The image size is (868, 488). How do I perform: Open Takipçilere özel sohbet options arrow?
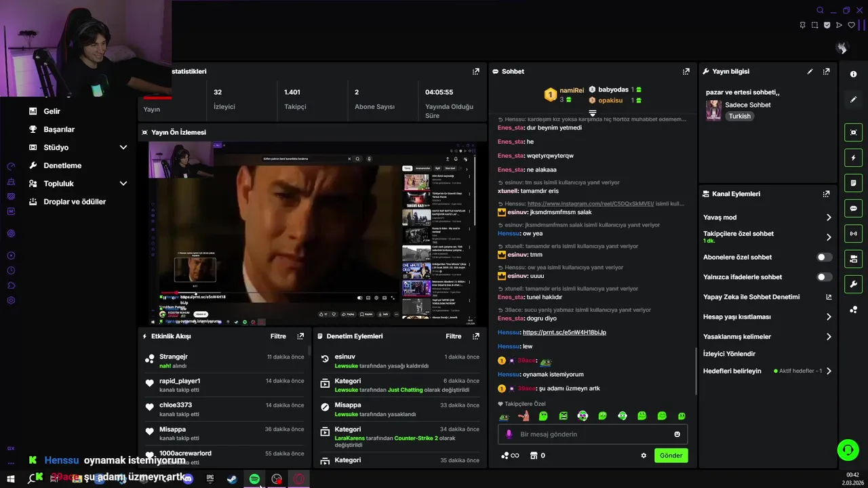click(829, 237)
